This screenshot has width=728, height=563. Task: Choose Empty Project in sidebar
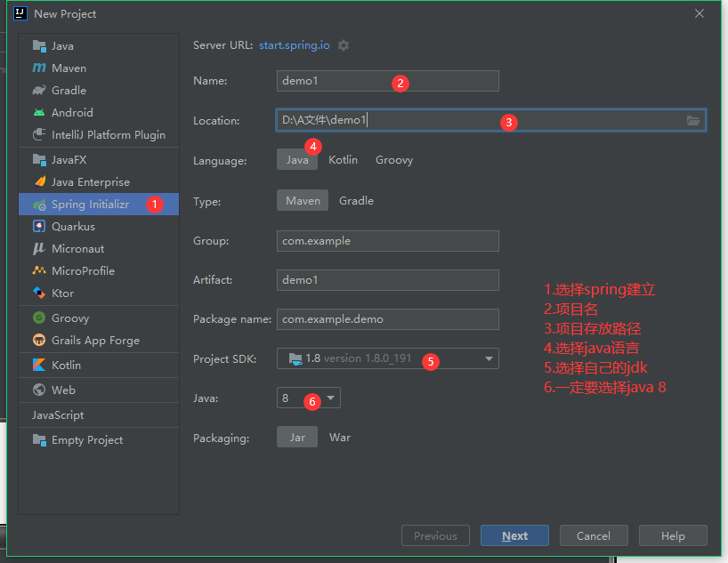tap(87, 440)
